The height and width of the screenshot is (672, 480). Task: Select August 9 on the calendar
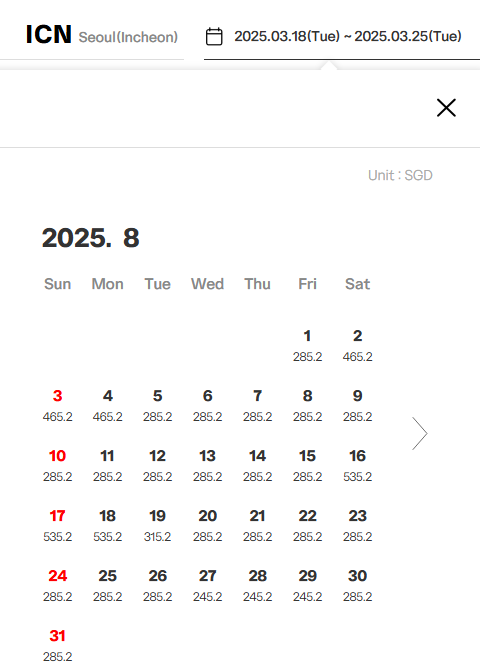click(357, 405)
